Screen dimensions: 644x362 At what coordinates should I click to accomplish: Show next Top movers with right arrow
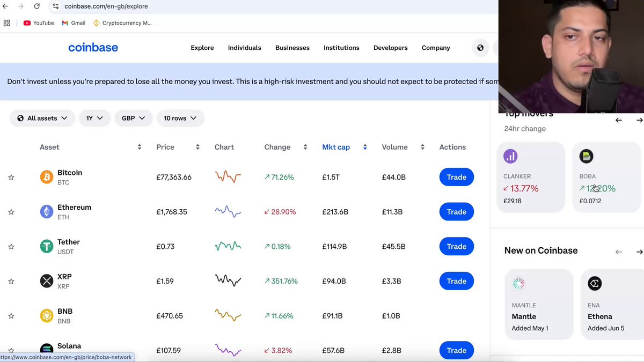click(x=639, y=120)
